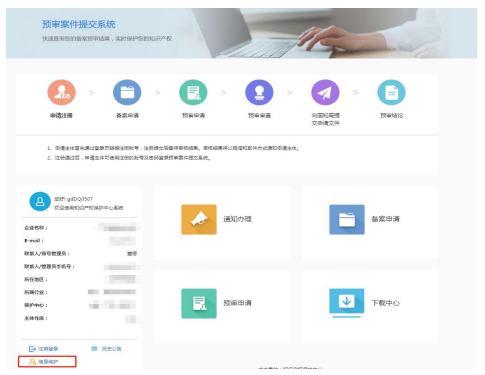This screenshot has width=485, height=375.
Task: Open the green 预审申请 document tile icon
Action: pyautogui.click(x=199, y=303)
